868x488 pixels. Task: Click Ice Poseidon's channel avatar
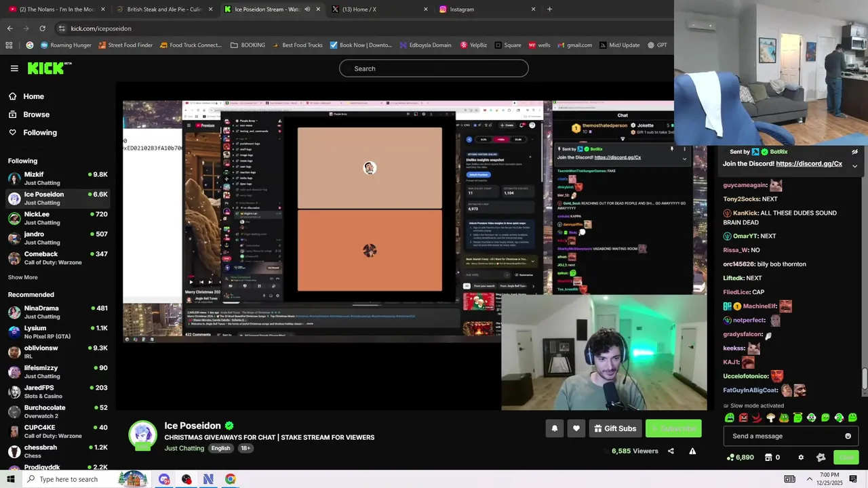click(x=142, y=435)
